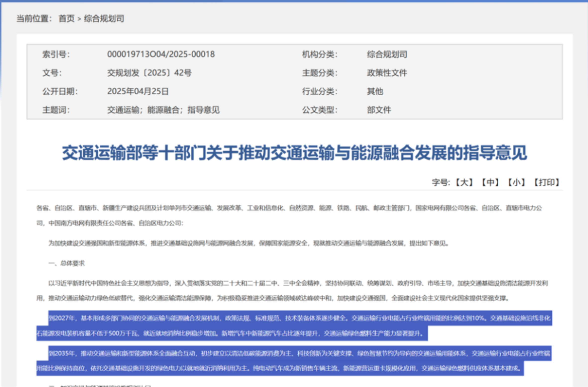Click 【打印】 to print the document
The width and height of the screenshot is (588, 387).
pos(546,183)
